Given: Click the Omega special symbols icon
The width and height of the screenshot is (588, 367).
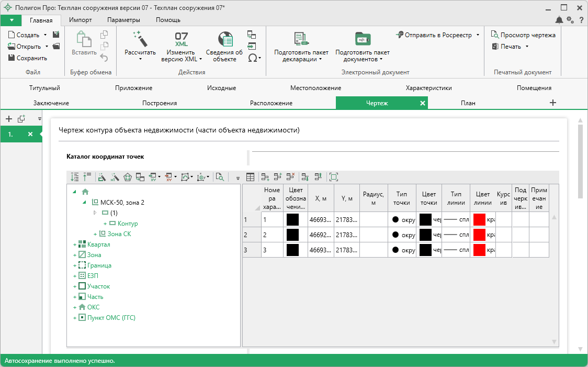Looking at the screenshot, I should coord(252,58).
